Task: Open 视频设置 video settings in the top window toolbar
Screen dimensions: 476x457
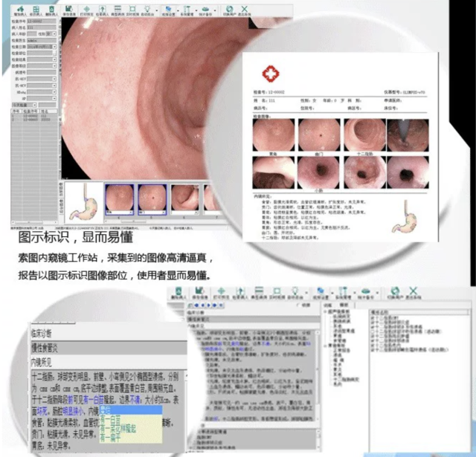Action: coord(169,10)
